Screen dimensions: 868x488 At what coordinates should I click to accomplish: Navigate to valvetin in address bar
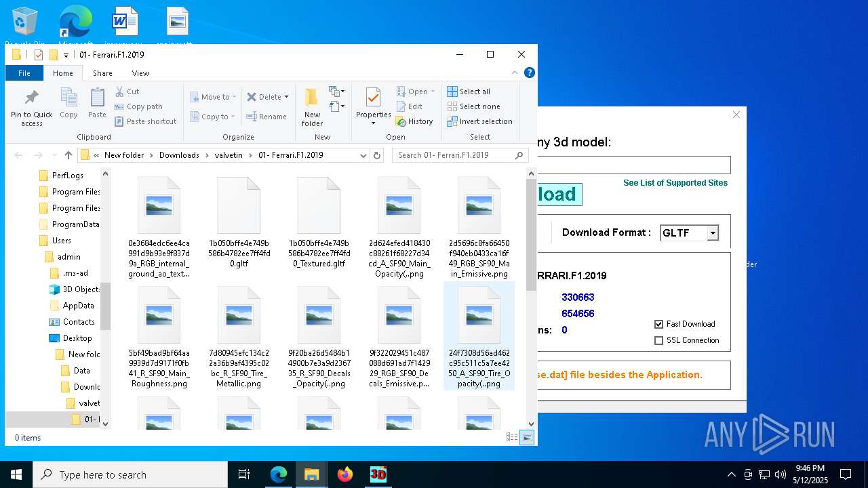[229, 155]
